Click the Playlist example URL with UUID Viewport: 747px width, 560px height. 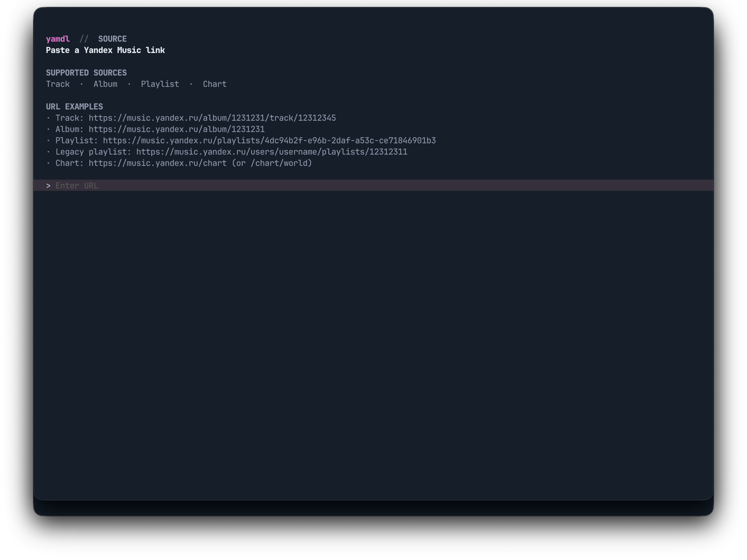(x=241, y=140)
